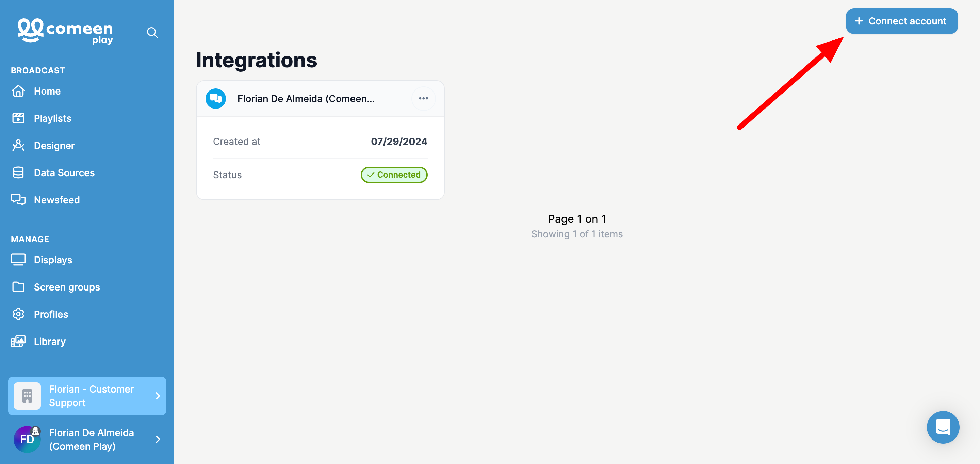Screen dimensions: 980x464
Task: Click the Comeen Play logo
Action: [x=65, y=31]
